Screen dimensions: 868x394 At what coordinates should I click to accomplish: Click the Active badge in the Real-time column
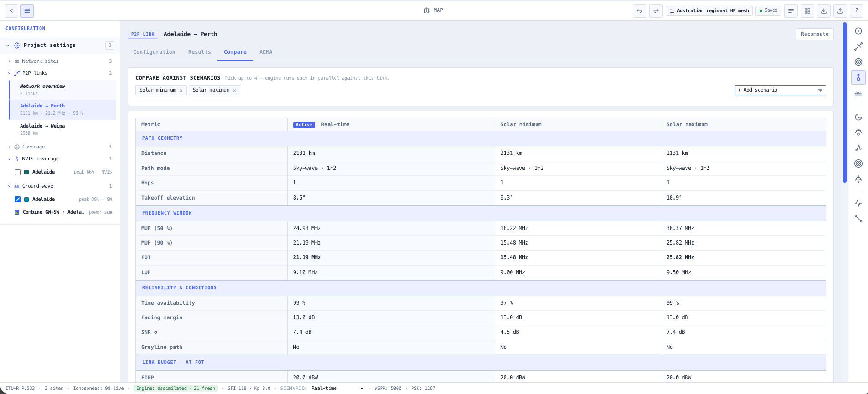(x=304, y=125)
